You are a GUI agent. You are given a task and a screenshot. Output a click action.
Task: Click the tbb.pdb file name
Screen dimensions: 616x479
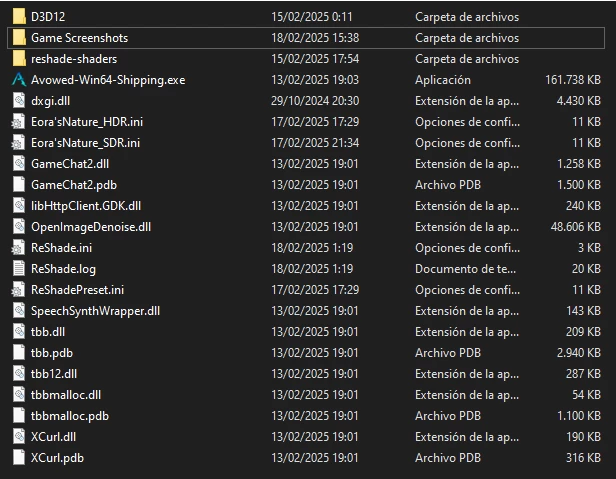coord(52,353)
